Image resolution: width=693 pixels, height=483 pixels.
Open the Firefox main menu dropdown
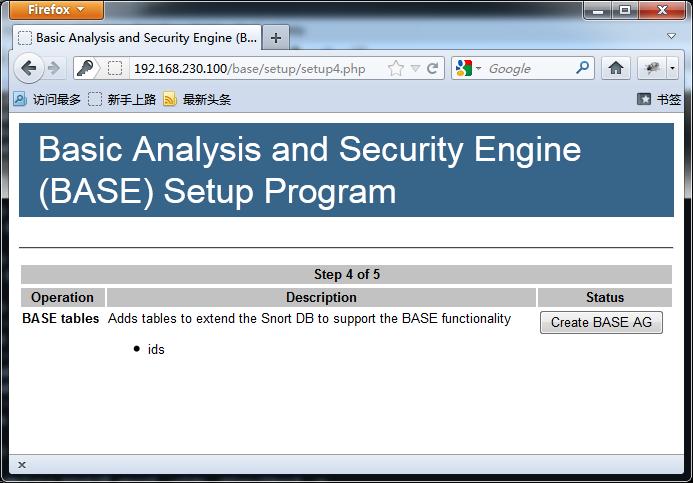click(56, 9)
